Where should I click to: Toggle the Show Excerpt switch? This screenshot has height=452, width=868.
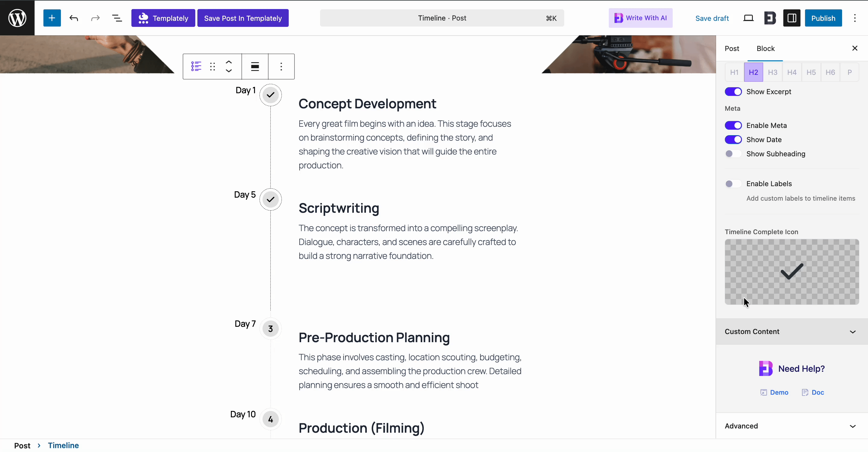(x=733, y=92)
